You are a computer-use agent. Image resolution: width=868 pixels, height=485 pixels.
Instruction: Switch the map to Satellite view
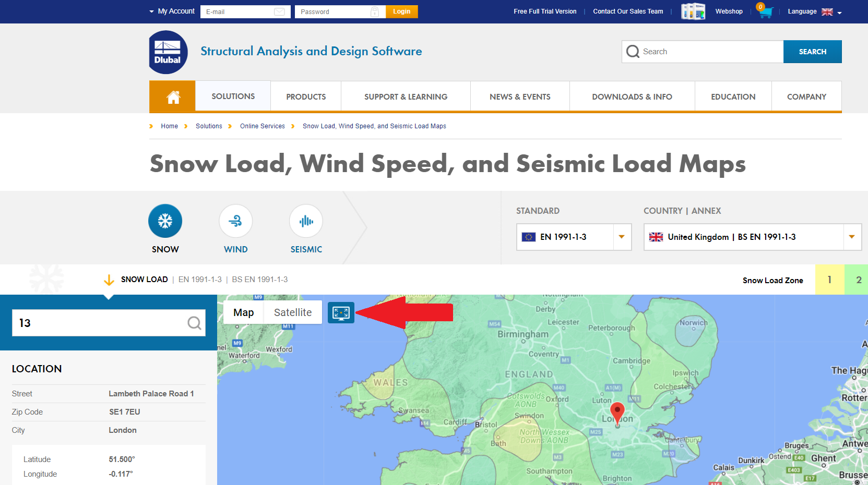293,312
